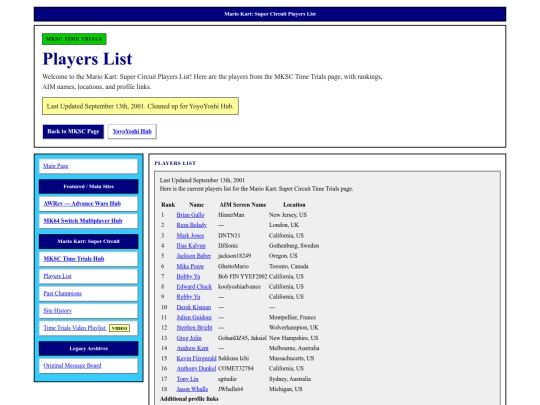Click the yellow Last Updated notice box
The image size is (540, 405).
click(x=140, y=106)
